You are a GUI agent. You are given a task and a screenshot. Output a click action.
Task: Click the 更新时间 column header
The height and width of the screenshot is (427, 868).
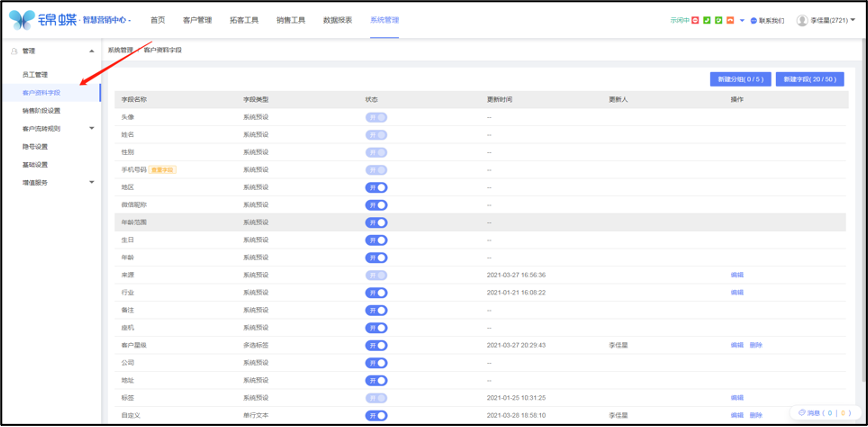click(499, 100)
